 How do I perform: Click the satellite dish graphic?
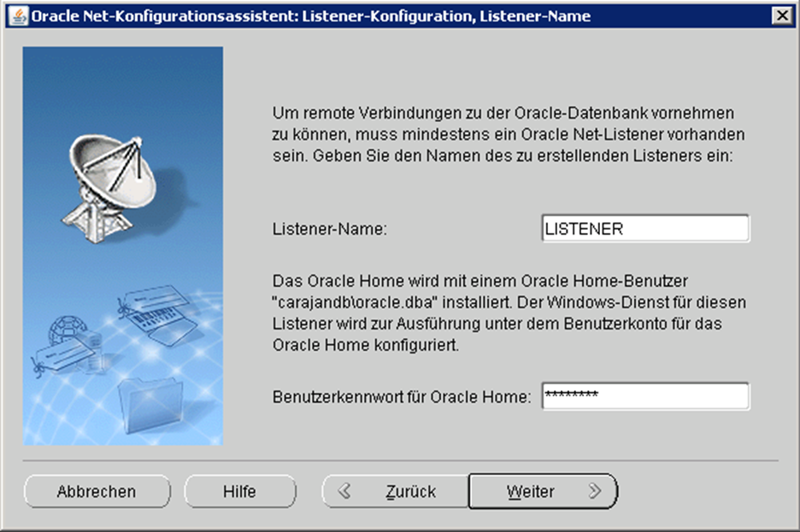point(109,188)
